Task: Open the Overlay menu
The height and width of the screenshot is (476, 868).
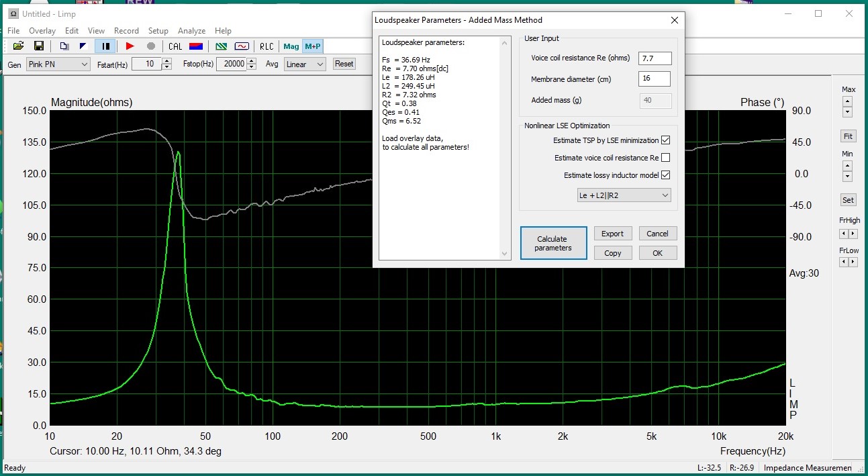Action: (x=42, y=31)
